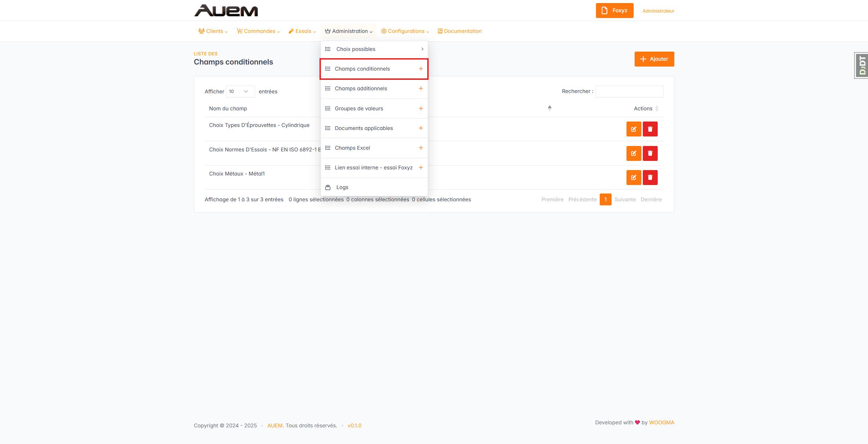The width and height of the screenshot is (868, 444).
Task: Click the plus icon next to Champs Excel
Action: [421, 148]
